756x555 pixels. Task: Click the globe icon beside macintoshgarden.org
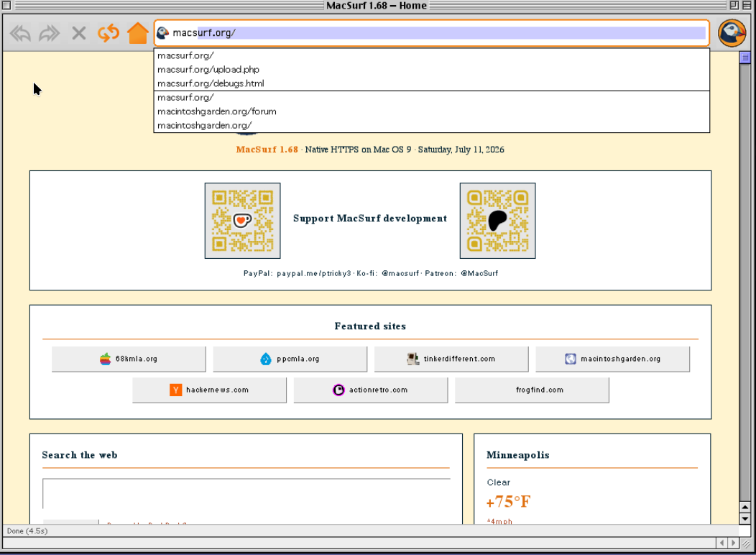pyautogui.click(x=571, y=359)
